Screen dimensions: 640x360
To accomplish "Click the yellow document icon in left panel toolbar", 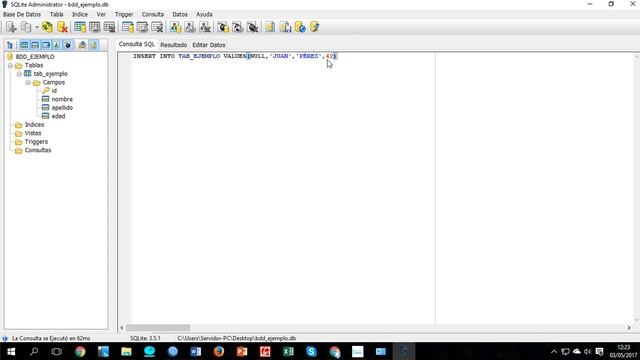I will click(x=93, y=45).
